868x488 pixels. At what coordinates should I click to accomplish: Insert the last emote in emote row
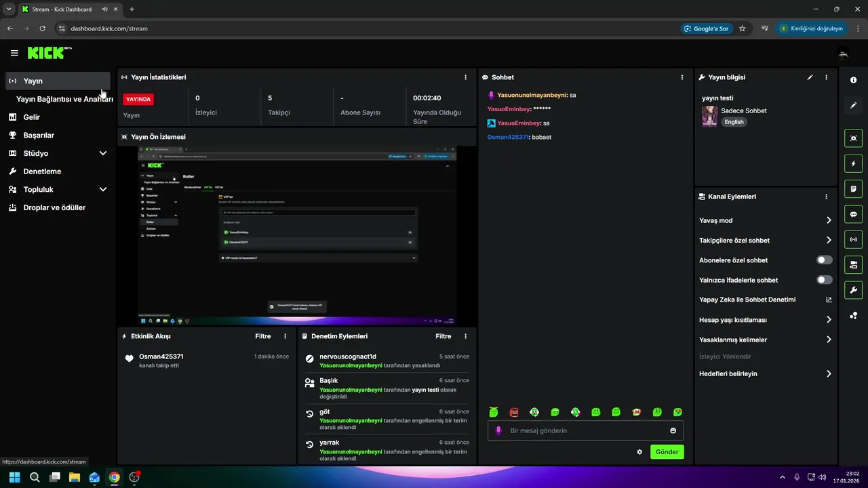(x=677, y=412)
